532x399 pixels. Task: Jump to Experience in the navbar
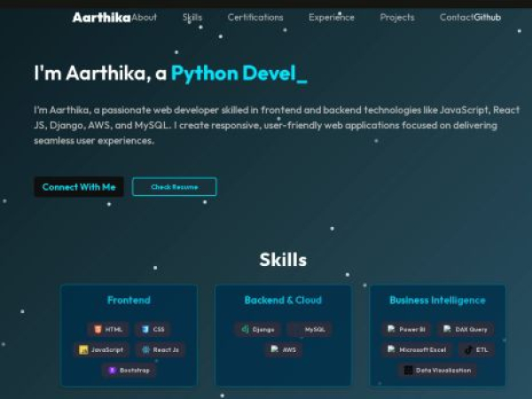click(332, 18)
